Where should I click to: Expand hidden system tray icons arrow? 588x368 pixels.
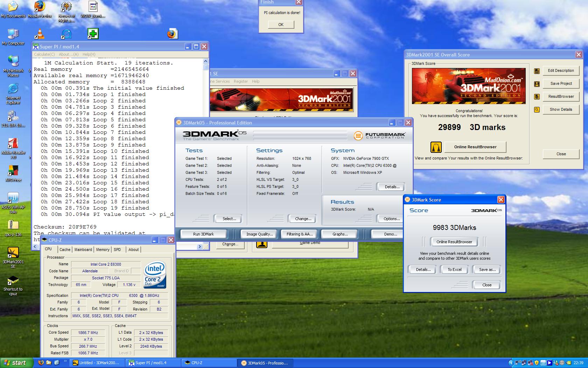(511, 363)
